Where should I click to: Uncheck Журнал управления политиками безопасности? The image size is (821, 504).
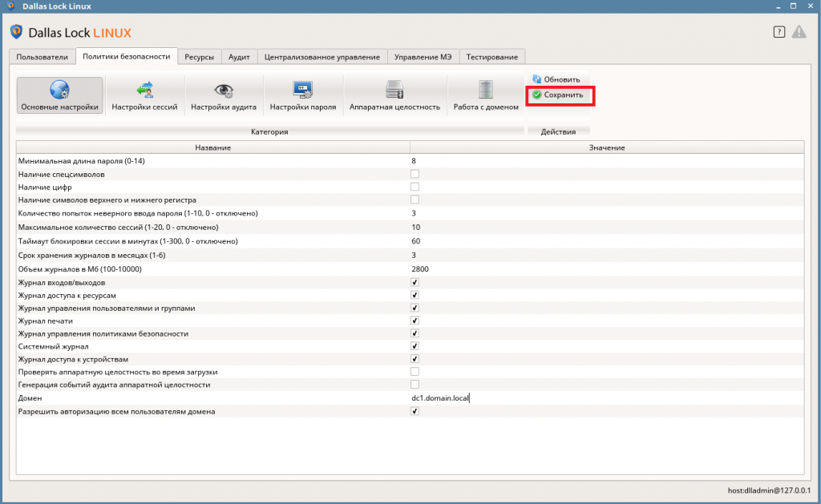coord(415,333)
